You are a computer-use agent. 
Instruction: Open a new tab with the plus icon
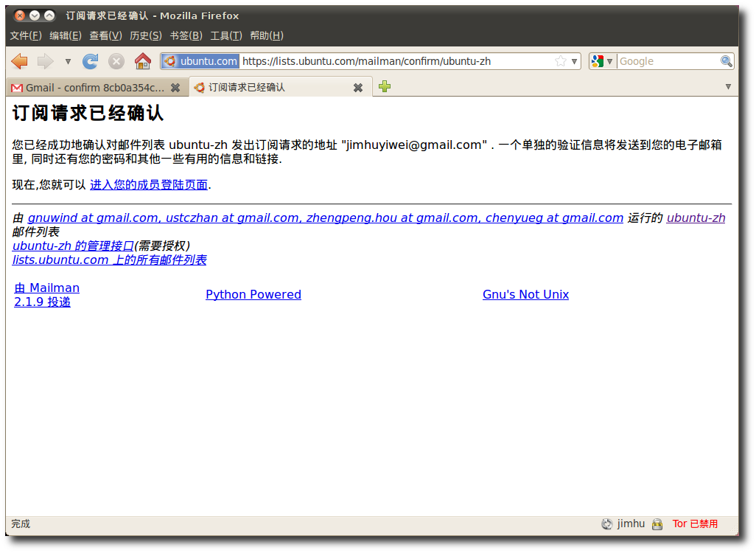click(385, 87)
